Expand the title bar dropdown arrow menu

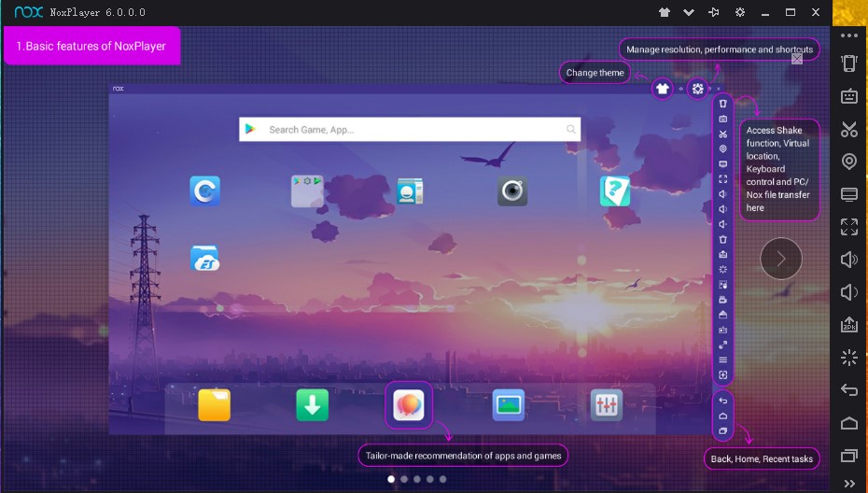[x=689, y=13]
